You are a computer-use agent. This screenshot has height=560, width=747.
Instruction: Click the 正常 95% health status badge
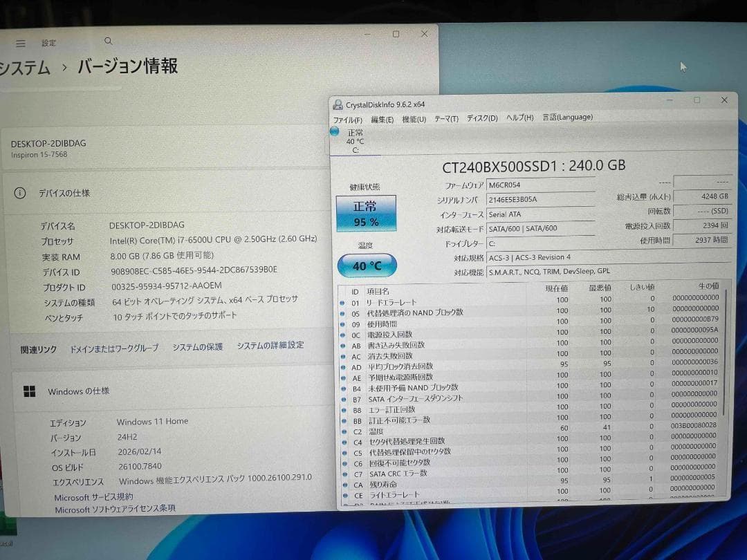pos(365,215)
